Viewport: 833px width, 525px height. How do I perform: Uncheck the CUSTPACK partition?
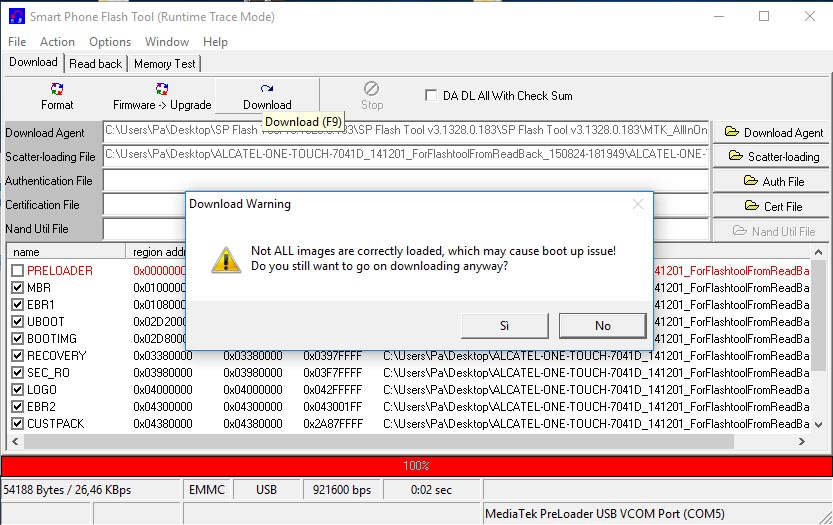click(x=17, y=424)
